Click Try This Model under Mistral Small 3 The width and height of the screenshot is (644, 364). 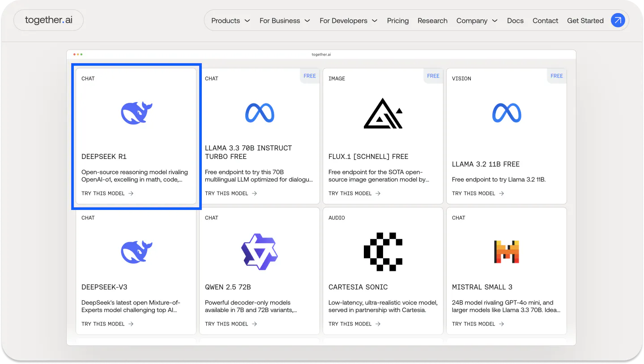(478, 324)
